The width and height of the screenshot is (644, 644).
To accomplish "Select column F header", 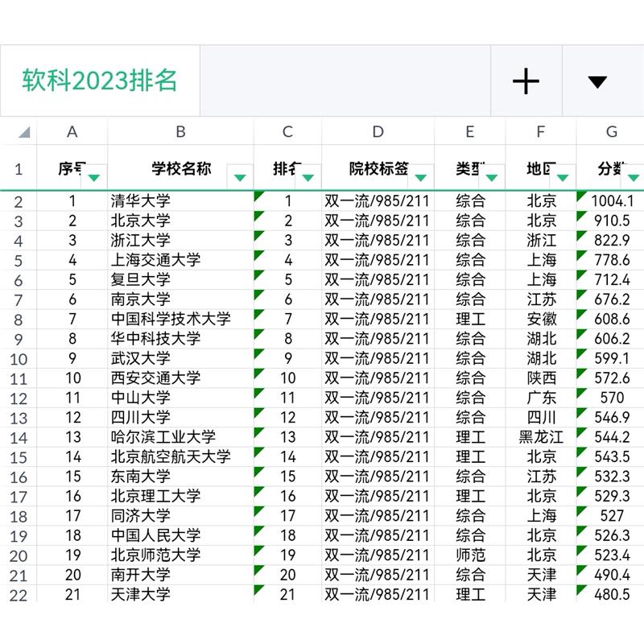I will click(541, 131).
